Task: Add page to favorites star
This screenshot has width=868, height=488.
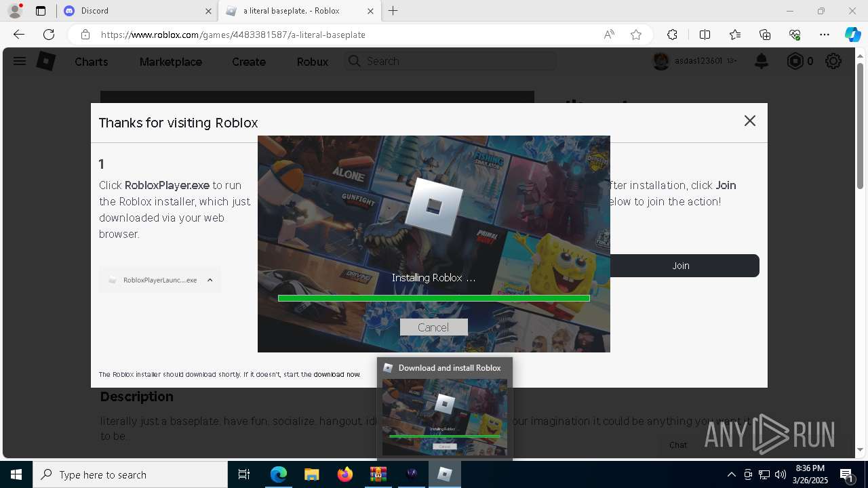Action: point(636,35)
